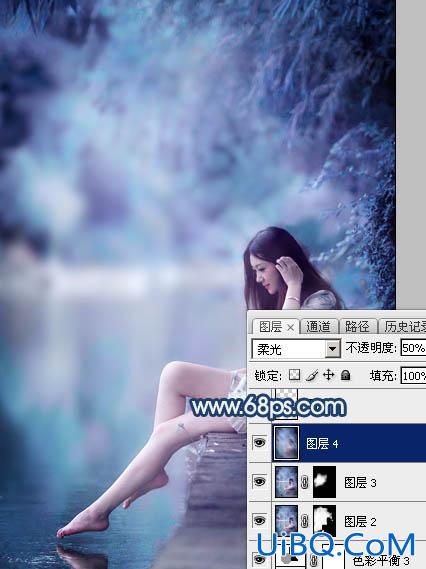Screen dimensions: 426x569
Task: Click the 锁定 label
Action: pos(269,376)
